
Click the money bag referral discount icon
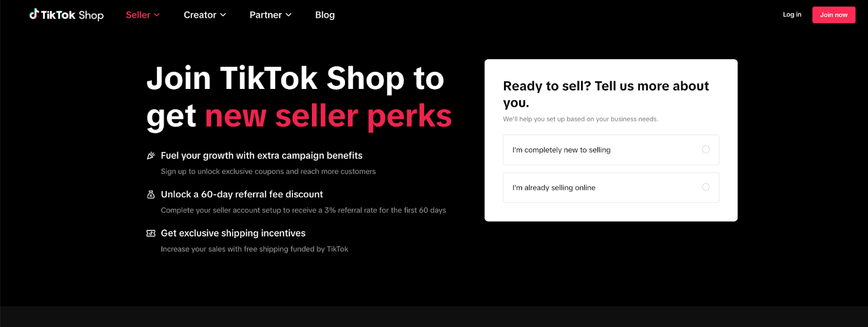pos(151,194)
